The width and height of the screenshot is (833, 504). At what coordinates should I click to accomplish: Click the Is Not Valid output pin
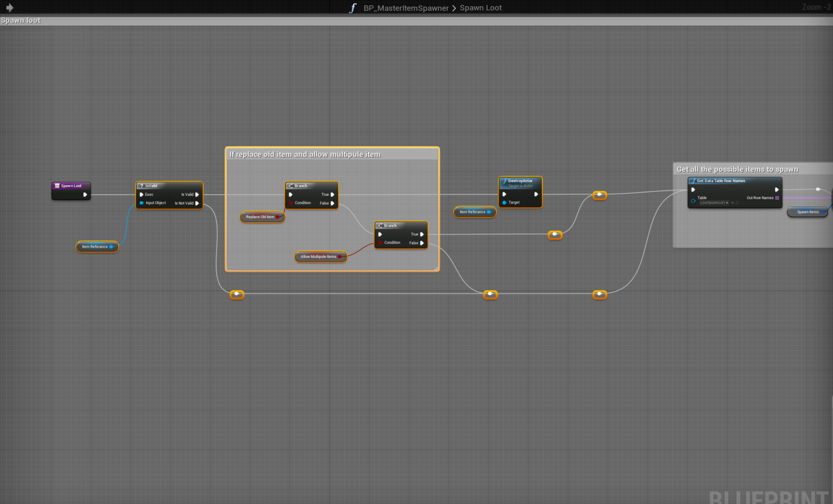(197, 203)
